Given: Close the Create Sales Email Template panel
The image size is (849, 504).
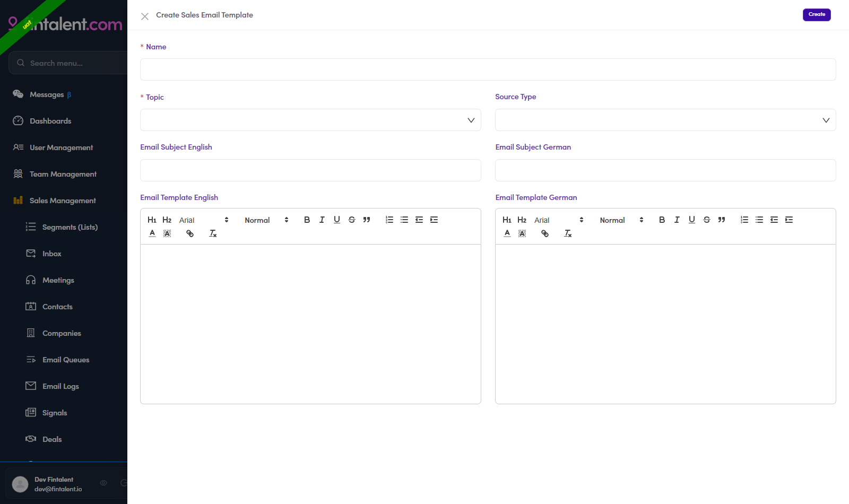Looking at the screenshot, I should (x=145, y=16).
